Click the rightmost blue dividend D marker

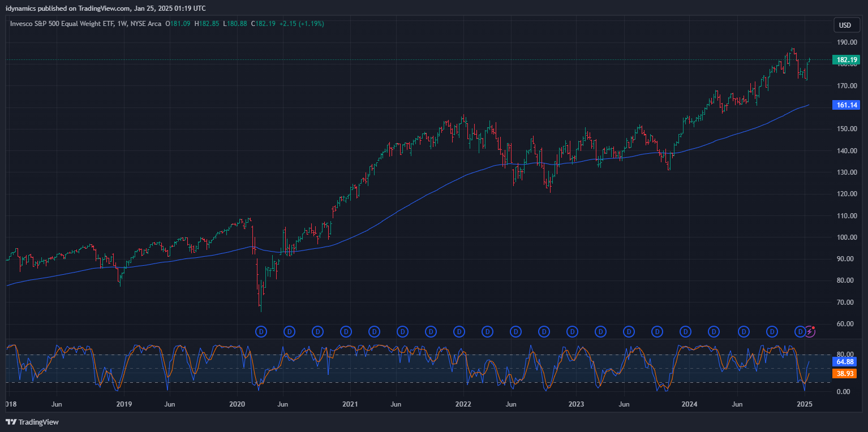(x=800, y=331)
